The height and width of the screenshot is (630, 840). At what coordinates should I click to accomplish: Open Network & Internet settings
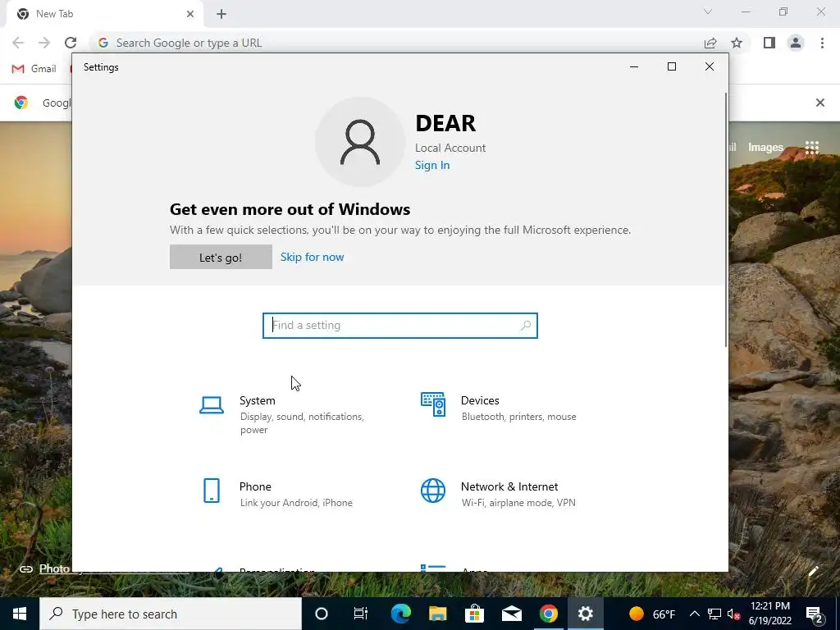pos(498,493)
